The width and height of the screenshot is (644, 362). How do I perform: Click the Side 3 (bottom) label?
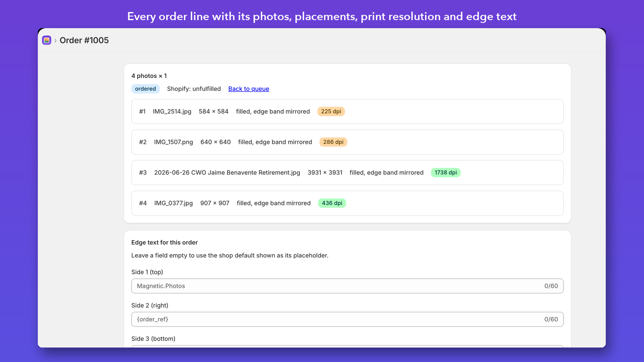pyautogui.click(x=153, y=339)
